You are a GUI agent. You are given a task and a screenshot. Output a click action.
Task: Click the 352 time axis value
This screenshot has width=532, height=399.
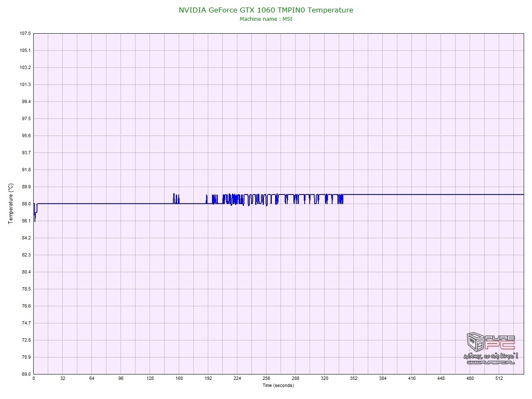click(354, 378)
